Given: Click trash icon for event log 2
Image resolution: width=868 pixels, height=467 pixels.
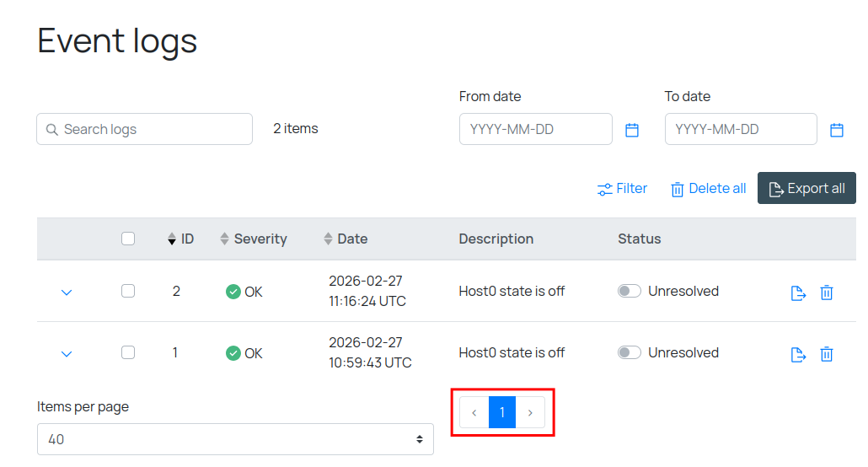Looking at the screenshot, I should click(x=827, y=293).
